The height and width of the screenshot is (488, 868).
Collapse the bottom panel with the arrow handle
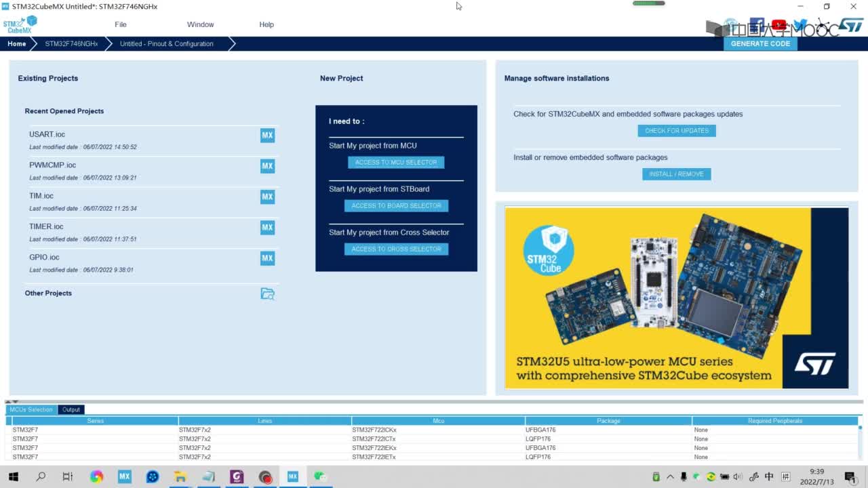pos(15,402)
